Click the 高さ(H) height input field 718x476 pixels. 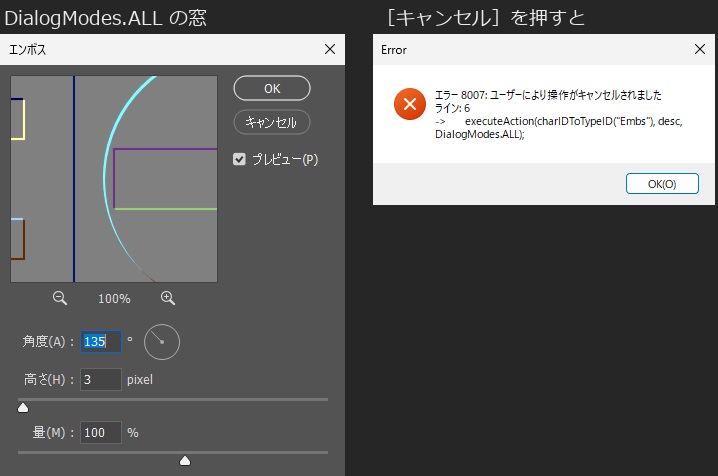pyautogui.click(x=101, y=379)
